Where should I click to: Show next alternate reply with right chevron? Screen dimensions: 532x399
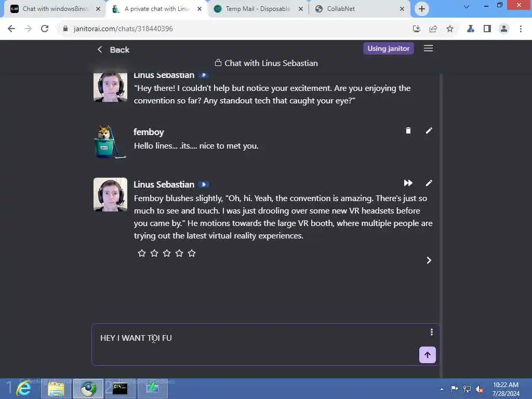(429, 260)
